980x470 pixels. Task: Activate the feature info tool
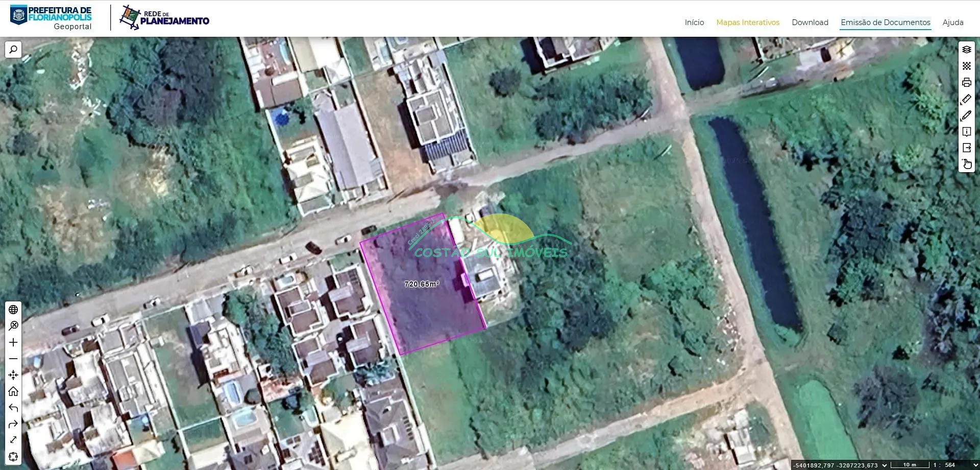pyautogui.click(x=967, y=131)
